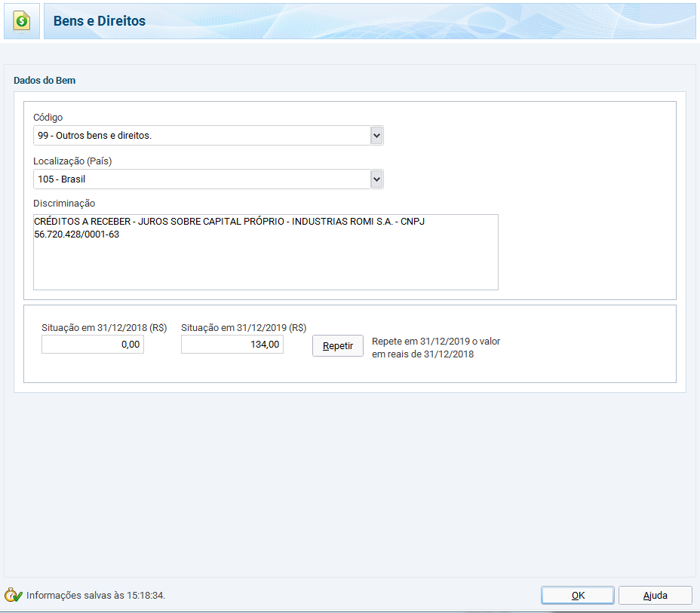Click the '105 - Brasil' country combo box
The image size is (700, 613).
pos(201,179)
